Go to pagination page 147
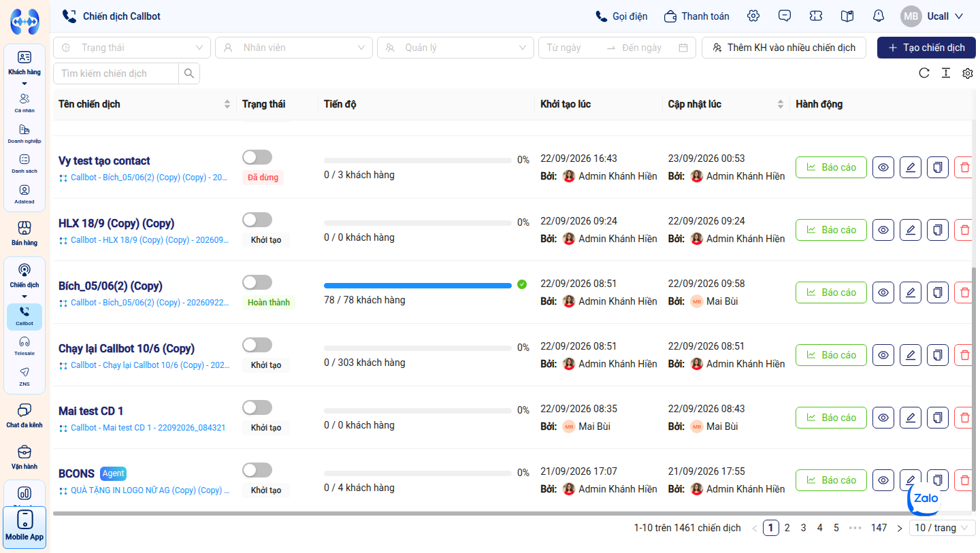The image size is (980, 553). pos(879,528)
